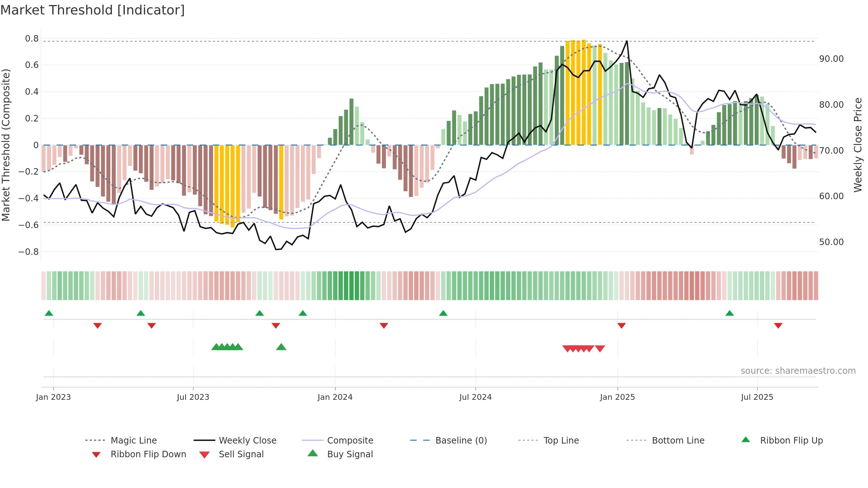Click the Ribbon Flip Up triangle around Apr 2023
This screenshot has height=488, width=868.
pyautogui.click(x=141, y=313)
